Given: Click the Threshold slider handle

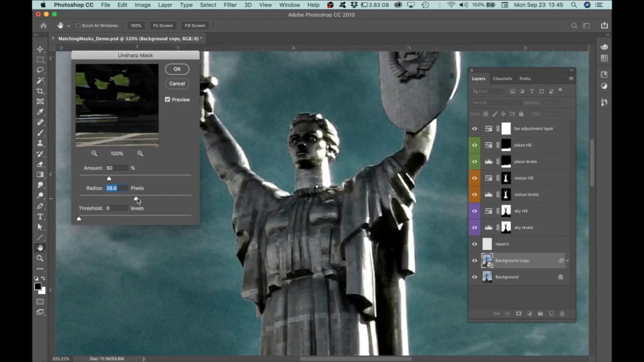Looking at the screenshot, I should [78, 219].
